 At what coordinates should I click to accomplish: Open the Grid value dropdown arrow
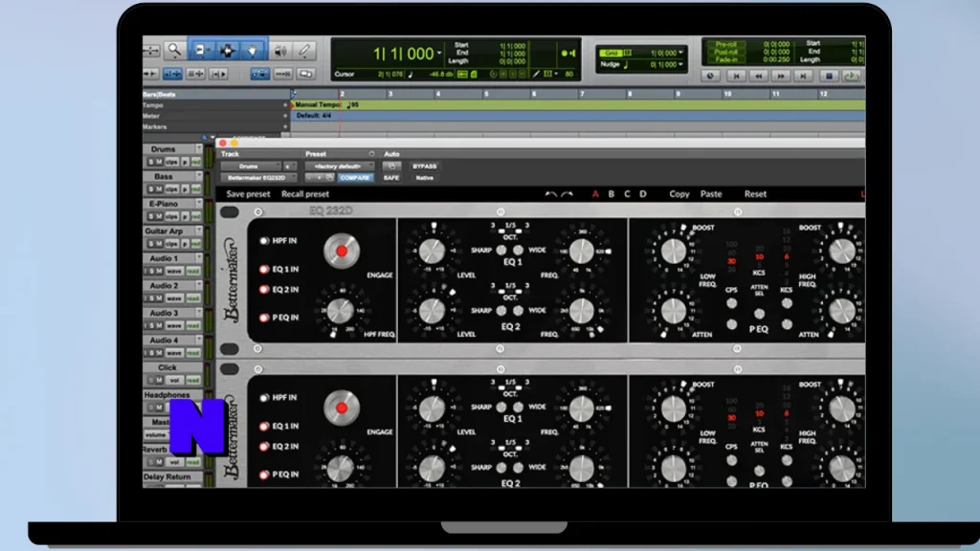click(x=680, y=54)
